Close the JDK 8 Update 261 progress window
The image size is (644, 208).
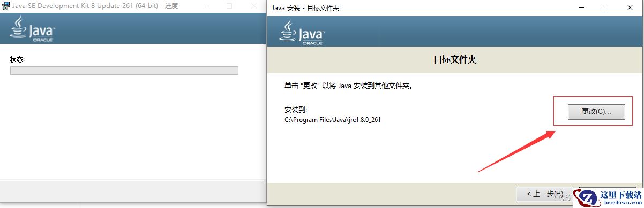point(253,6)
